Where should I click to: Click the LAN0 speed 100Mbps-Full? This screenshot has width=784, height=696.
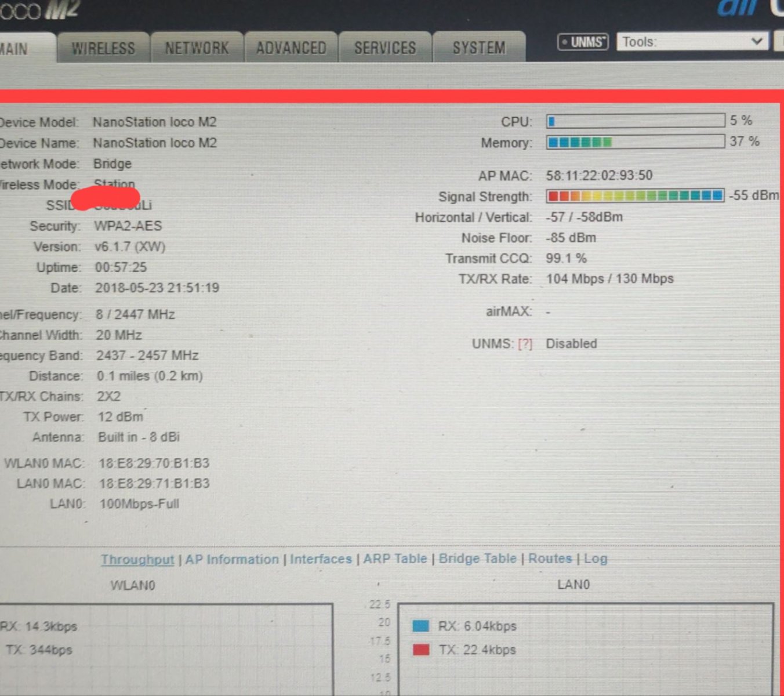(x=139, y=503)
